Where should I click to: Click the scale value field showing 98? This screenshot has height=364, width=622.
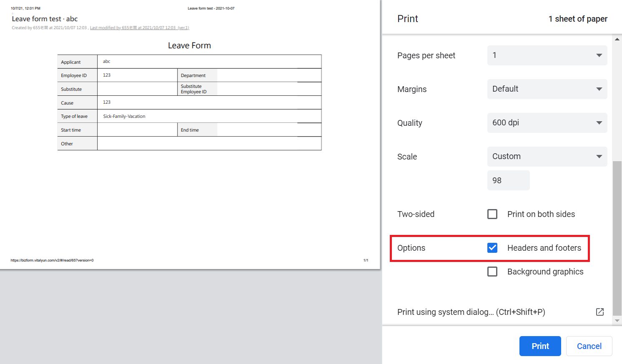[x=508, y=180]
